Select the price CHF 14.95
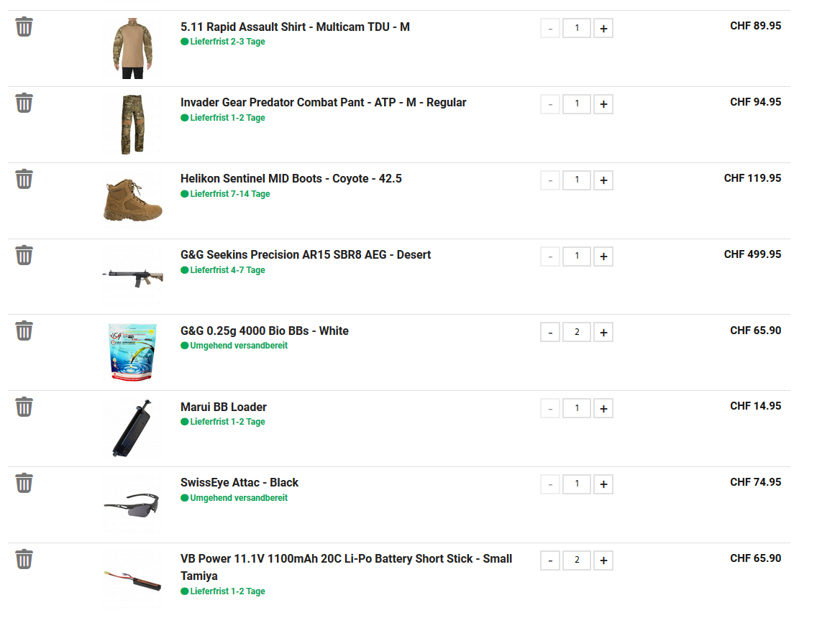 coord(755,406)
